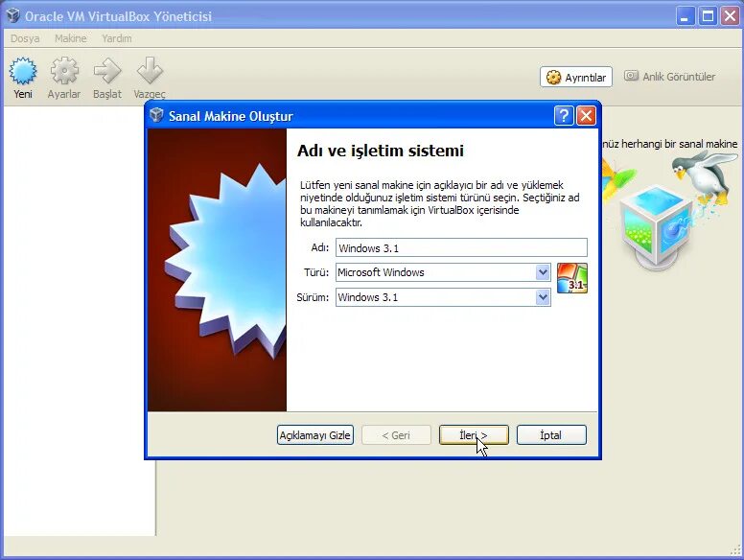744x560 pixels.
Task: Click the Adı name input field
Action: pyautogui.click(x=461, y=247)
